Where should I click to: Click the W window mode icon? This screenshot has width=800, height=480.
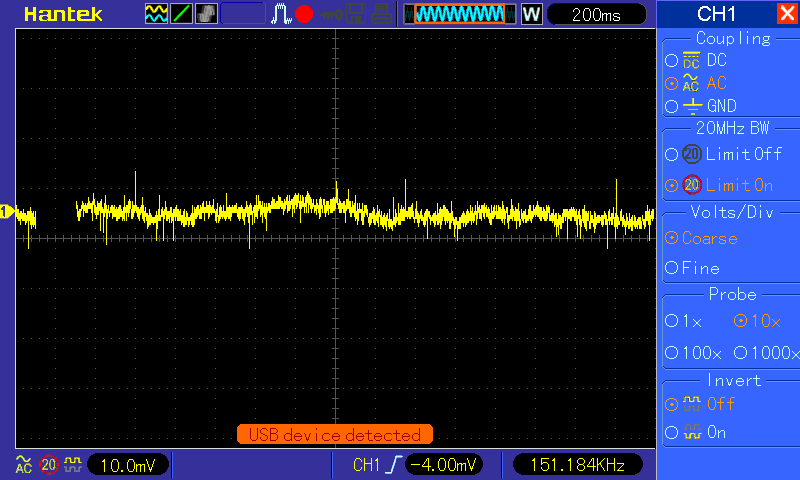click(532, 14)
